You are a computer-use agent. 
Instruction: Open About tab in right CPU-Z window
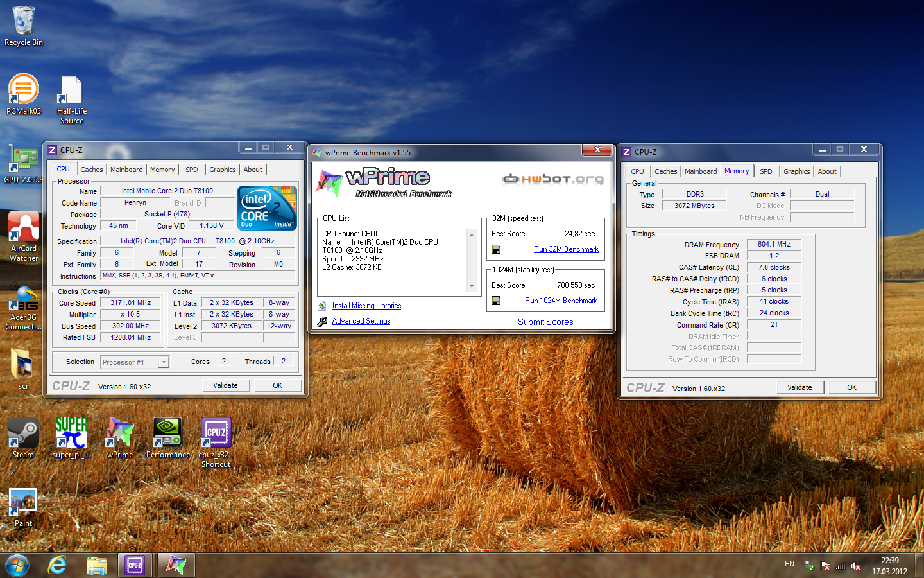pyautogui.click(x=827, y=171)
